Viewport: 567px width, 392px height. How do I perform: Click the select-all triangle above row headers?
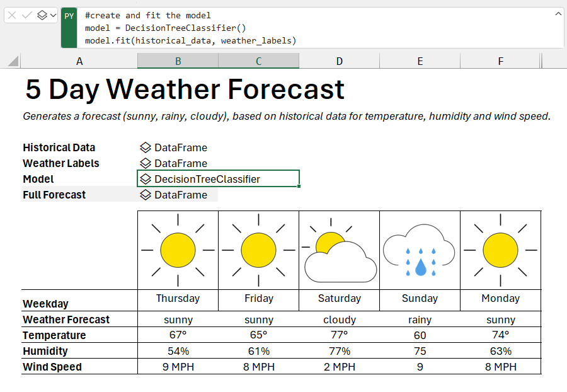click(11, 61)
